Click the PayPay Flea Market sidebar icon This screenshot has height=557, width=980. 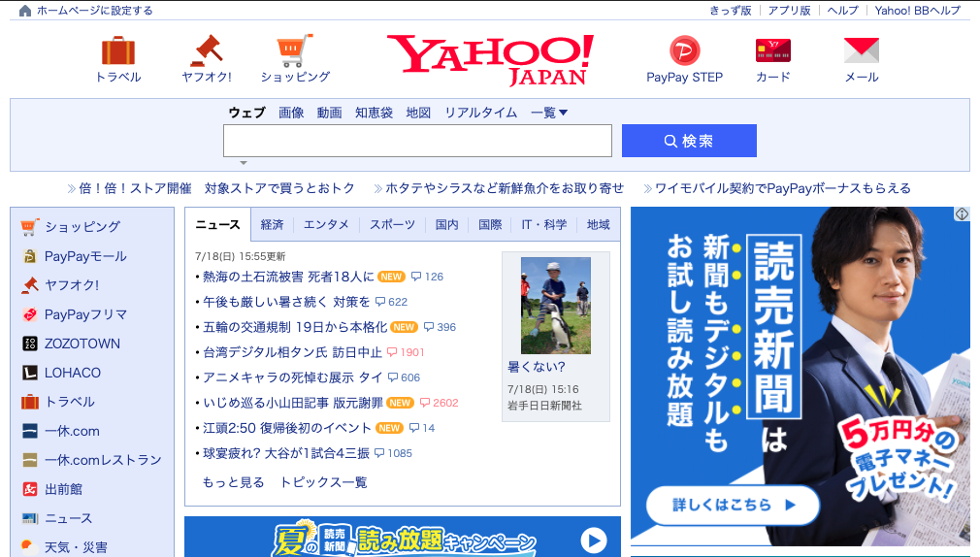[29, 314]
